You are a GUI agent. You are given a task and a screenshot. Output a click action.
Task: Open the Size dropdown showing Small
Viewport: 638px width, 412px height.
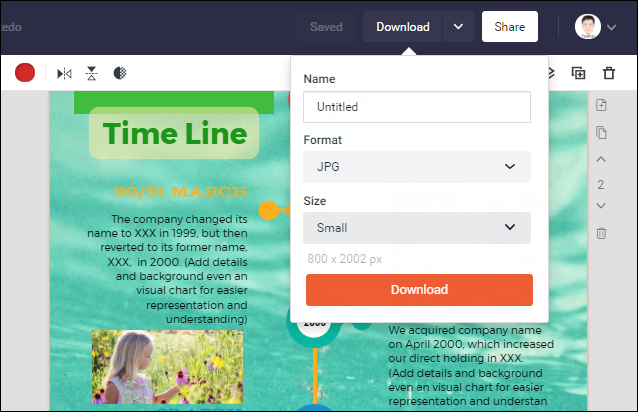click(x=417, y=228)
